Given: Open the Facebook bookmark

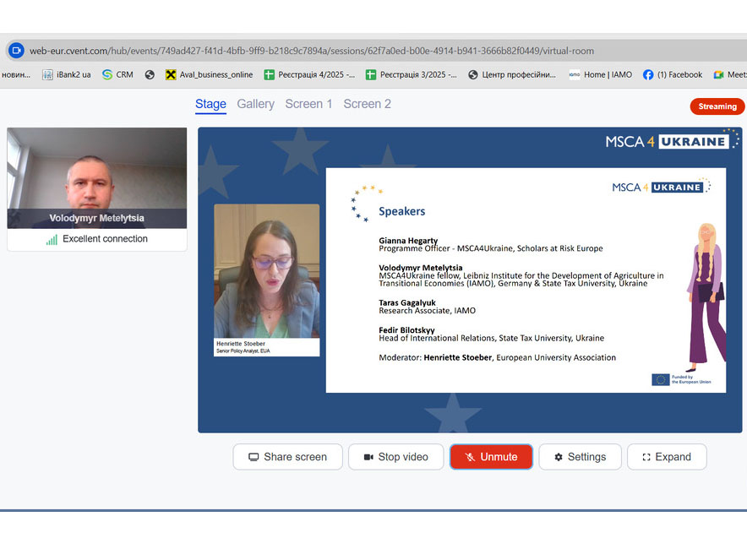Looking at the screenshot, I should pos(673,74).
